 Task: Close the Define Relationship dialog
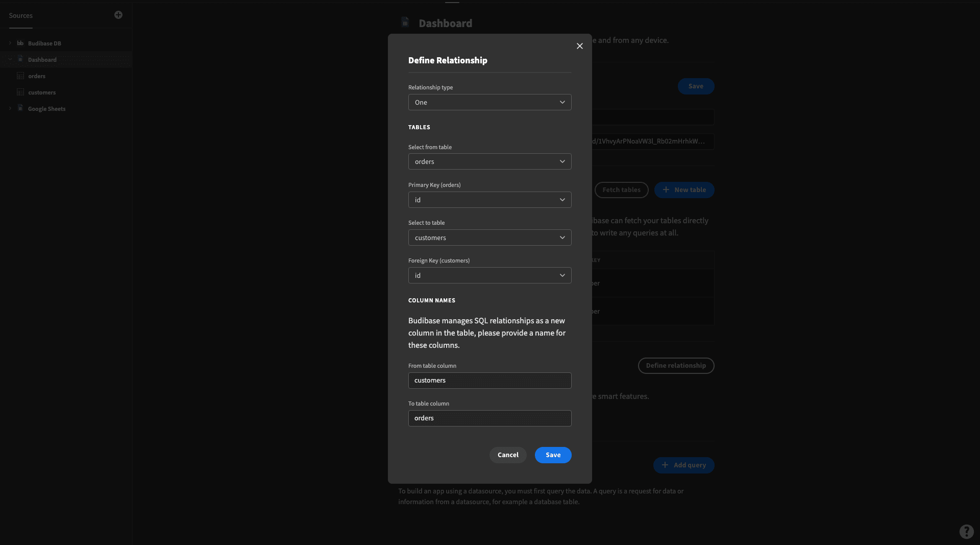click(x=580, y=46)
